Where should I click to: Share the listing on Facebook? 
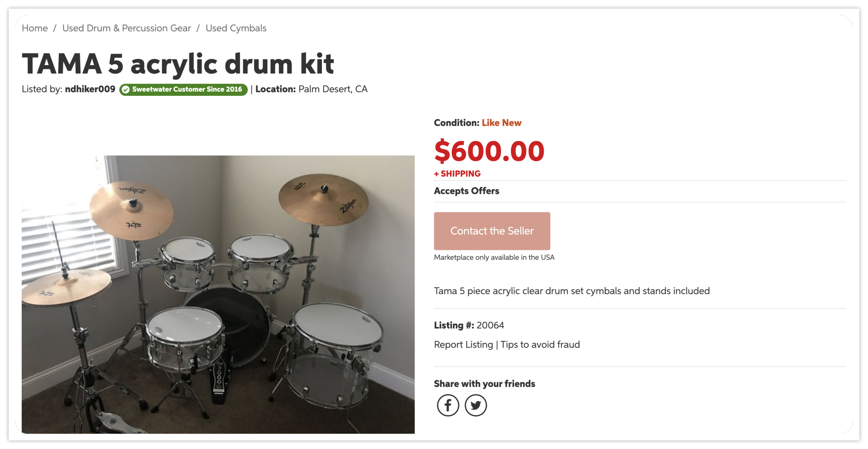click(x=448, y=405)
